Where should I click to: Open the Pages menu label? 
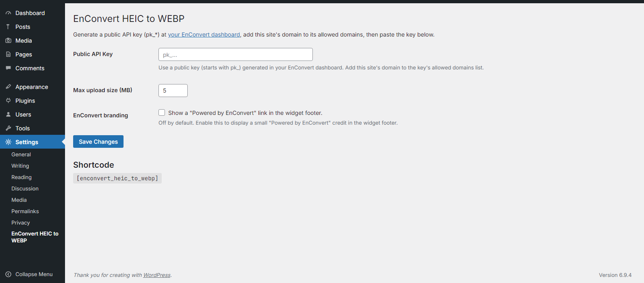(x=24, y=54)
